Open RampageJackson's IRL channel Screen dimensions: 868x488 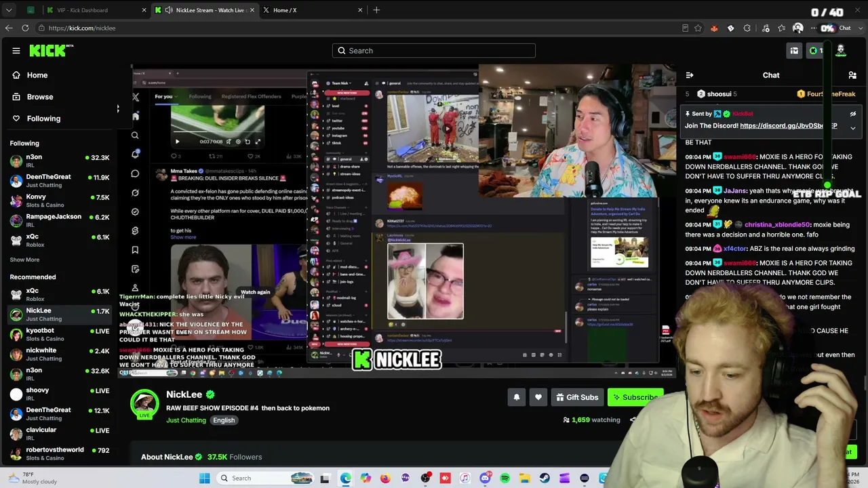[x=60, y=220]
